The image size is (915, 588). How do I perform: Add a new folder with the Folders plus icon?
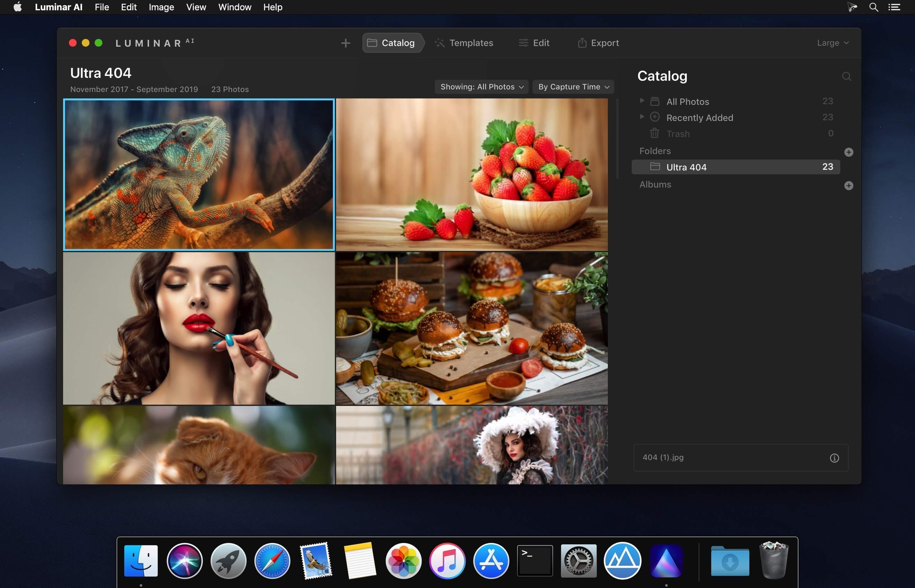point(849,152)
